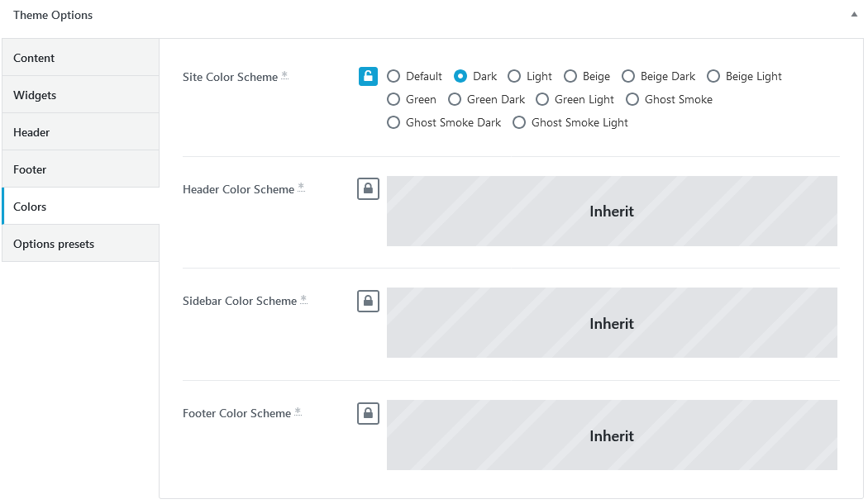Click the Header Color Scheme Inherit block
The width and height of the screenshot is (868, 504).
(x=612, y=212)
